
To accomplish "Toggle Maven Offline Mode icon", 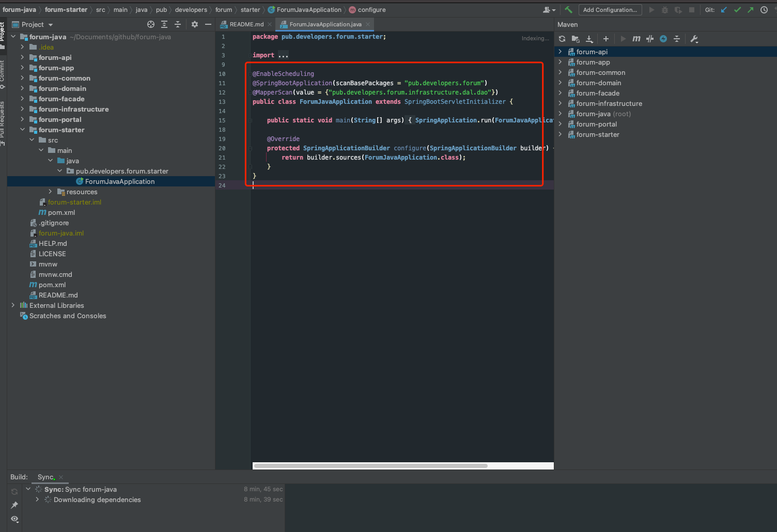I will pos(663,39).
